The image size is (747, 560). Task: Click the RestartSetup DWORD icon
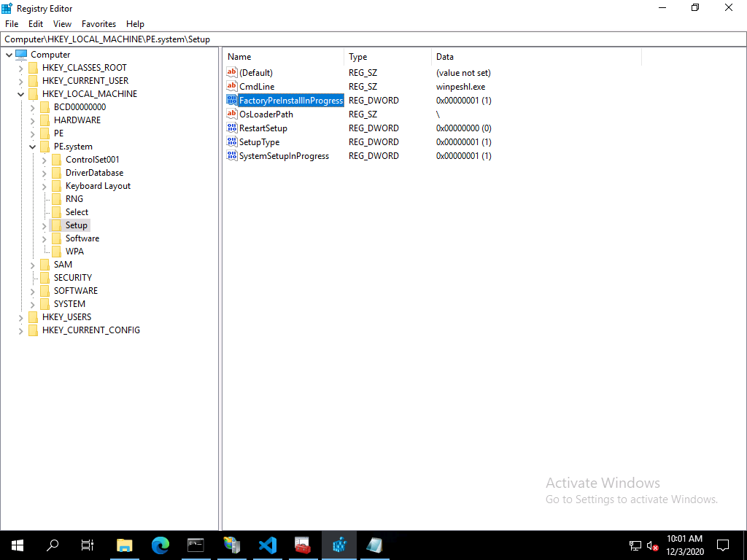tap(232, 128)
